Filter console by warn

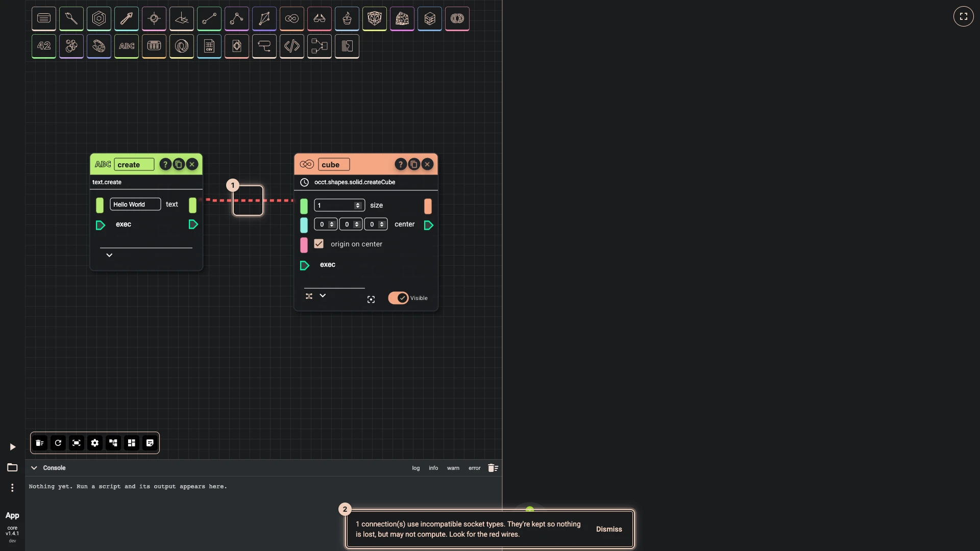pos(453,468)
